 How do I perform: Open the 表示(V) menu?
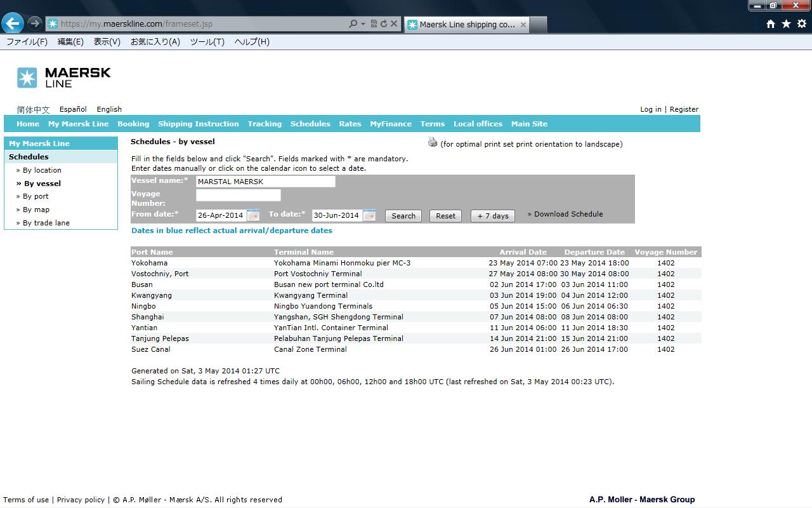coord(107,42)
